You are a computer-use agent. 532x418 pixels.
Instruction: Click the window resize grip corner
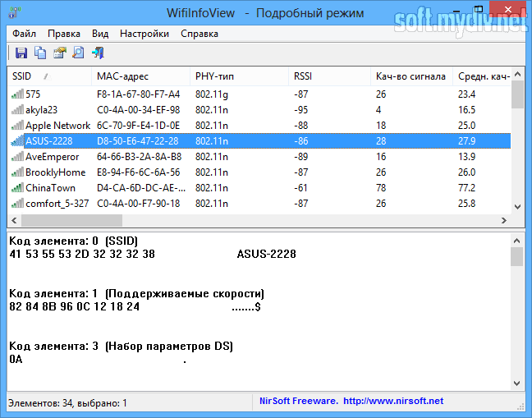pyautogui.click(x=520, y=407)
